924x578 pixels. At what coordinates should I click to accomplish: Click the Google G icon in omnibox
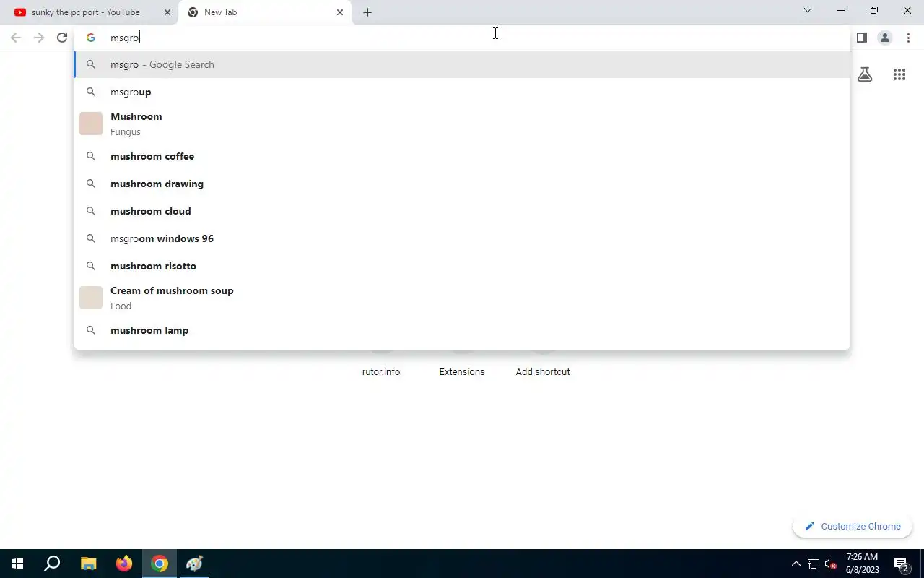click(x=91, y=38)
